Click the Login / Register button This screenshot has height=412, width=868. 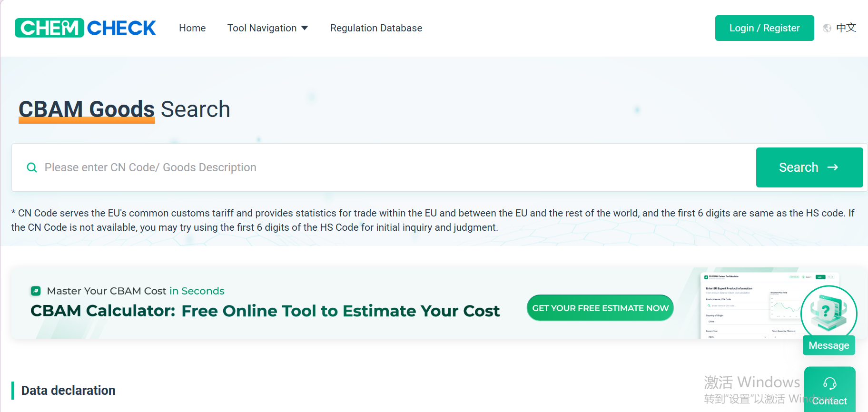click(764, 28)
